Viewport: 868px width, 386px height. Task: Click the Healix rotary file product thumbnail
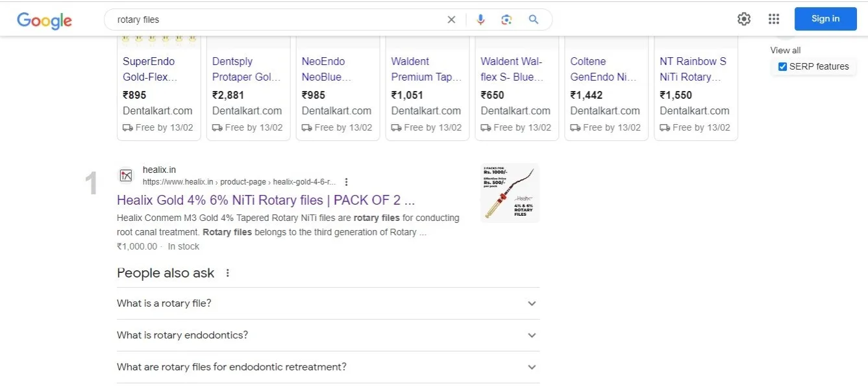(x=510, y=193)
